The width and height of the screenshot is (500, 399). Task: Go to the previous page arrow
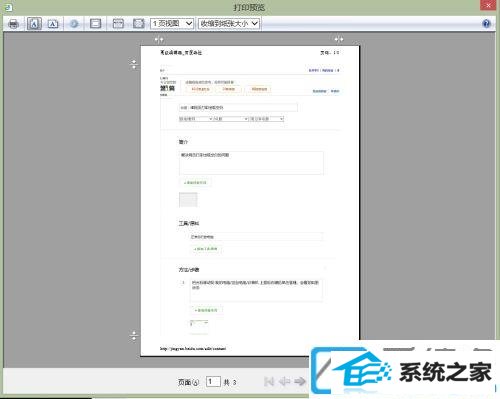click(284, 381)
